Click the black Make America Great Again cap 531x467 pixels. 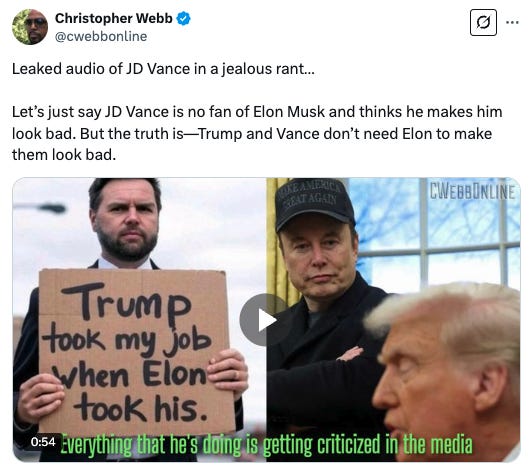(x=313, y=203)
